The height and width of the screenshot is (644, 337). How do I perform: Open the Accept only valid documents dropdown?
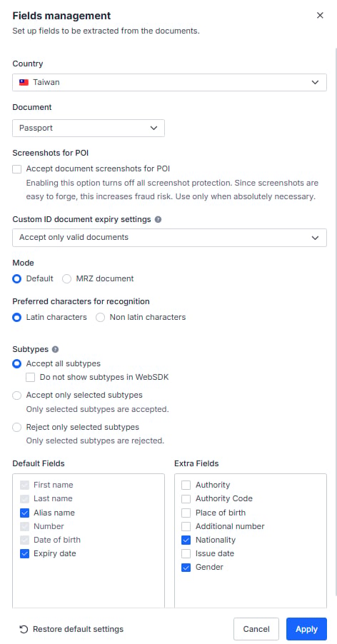pos(169,238)
